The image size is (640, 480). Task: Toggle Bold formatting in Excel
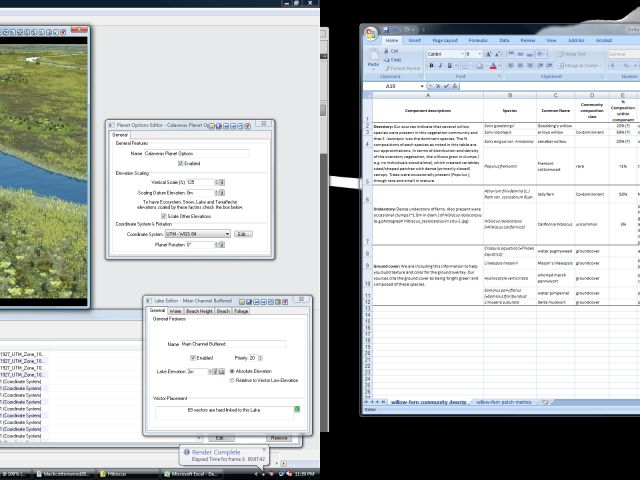[431, 65]
